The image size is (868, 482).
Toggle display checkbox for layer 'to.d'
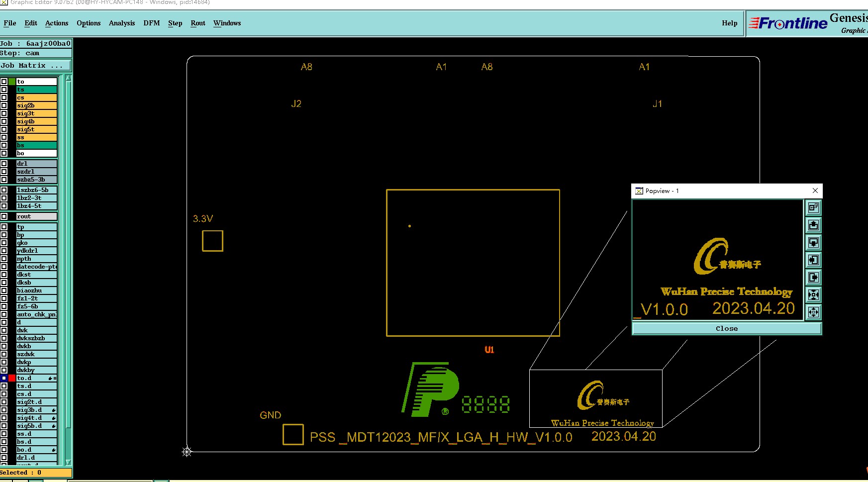coord(4,379)
